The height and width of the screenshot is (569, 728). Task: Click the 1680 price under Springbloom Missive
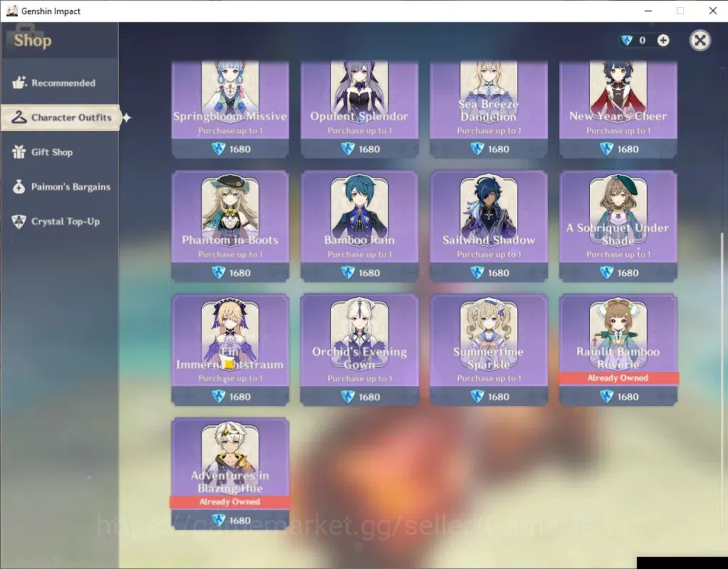[240, 149]
